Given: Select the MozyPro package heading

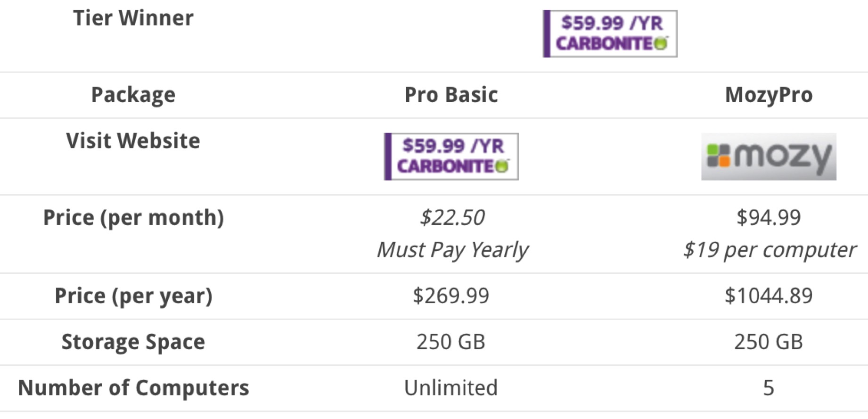Looking at the screenshot, I should coord(769,95).
